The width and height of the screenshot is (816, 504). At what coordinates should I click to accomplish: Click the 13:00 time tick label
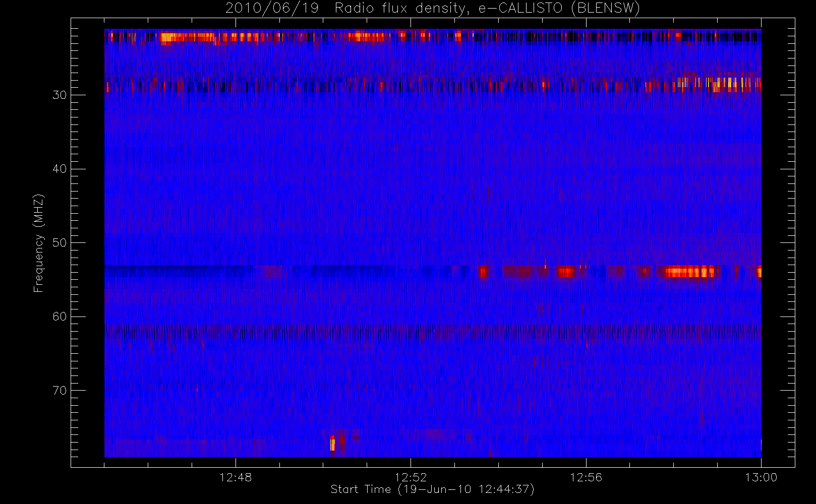761,477
